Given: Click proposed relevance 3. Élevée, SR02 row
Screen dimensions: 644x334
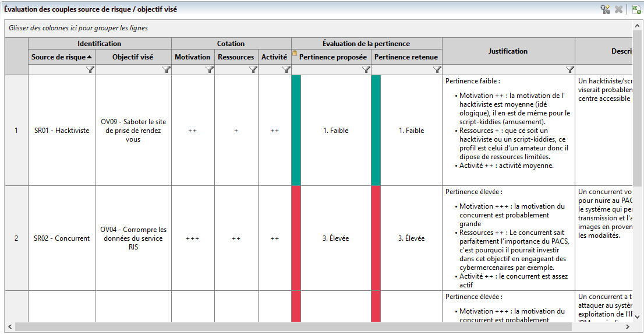Looking at the screenshot, I should [x=336, y=238].
